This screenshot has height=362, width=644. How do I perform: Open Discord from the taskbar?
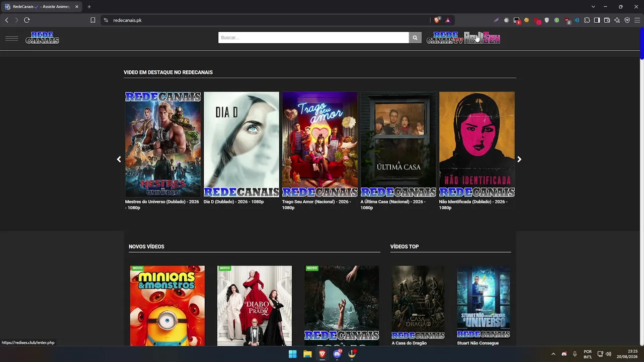click(x=337, y=354)
